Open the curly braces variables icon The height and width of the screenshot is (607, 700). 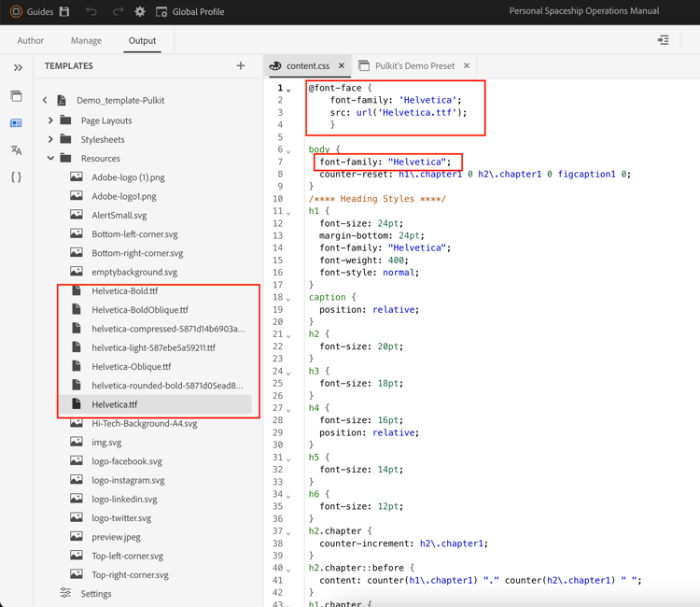click(x=16, y=176)
